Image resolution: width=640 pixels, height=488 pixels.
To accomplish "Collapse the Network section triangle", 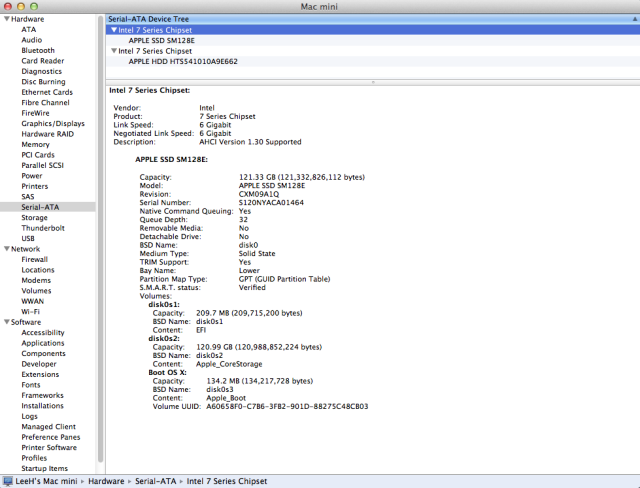I will tap(7, 249).
